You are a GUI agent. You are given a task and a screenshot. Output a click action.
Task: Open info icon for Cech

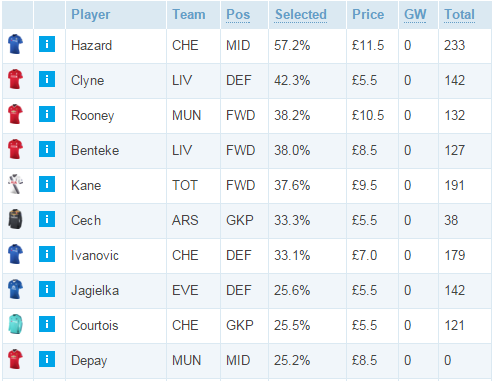[x=47, y=219]
